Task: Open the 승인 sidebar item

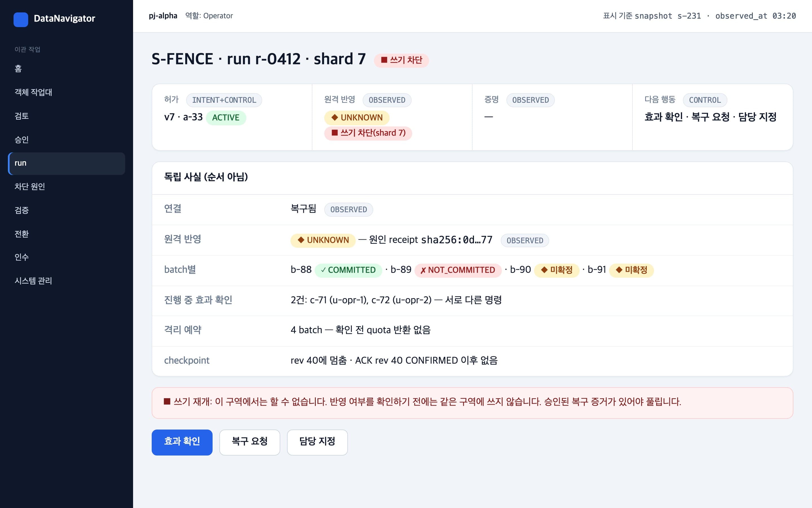Action: (x=67, y=140)
